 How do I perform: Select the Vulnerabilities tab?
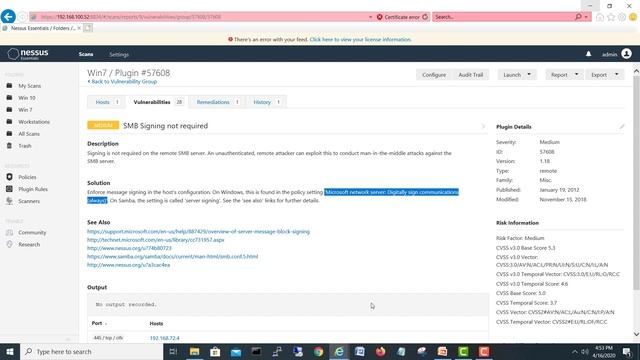point(158,102)
